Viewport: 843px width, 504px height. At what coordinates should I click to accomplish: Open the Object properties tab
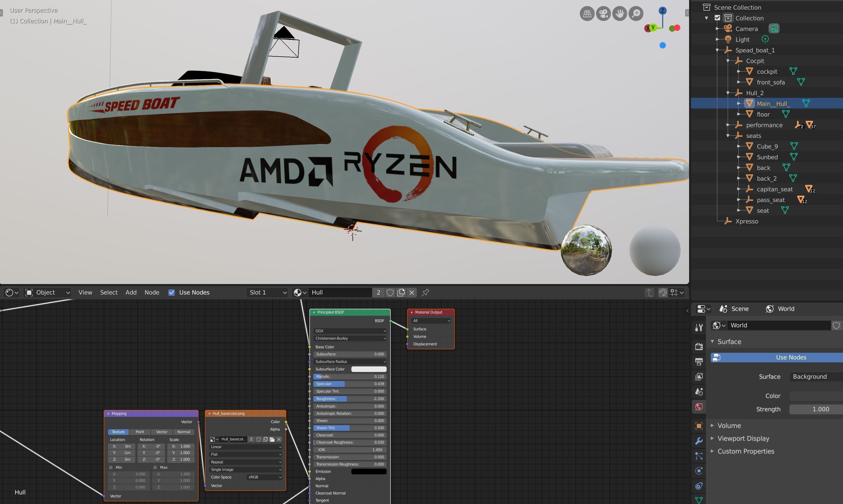[x=699, y=425]
